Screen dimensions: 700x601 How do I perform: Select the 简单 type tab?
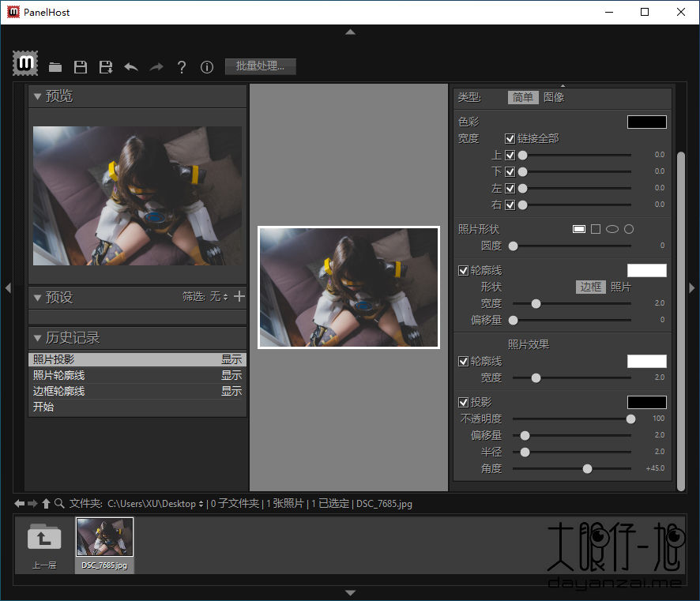click(x=523, y=97)
